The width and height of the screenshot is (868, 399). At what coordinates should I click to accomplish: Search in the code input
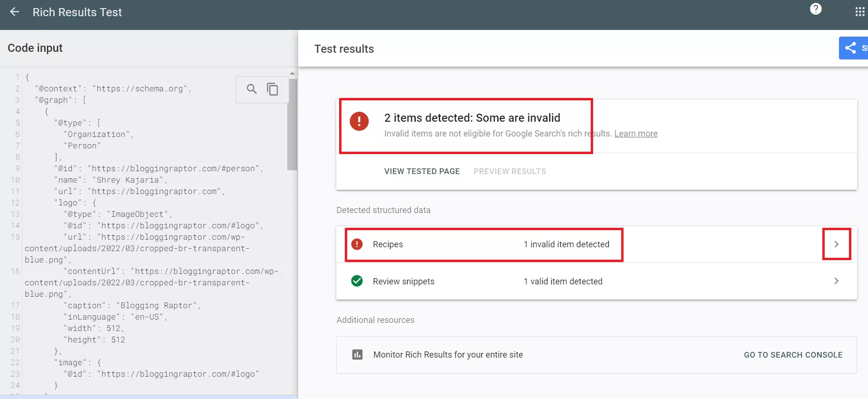252,89
